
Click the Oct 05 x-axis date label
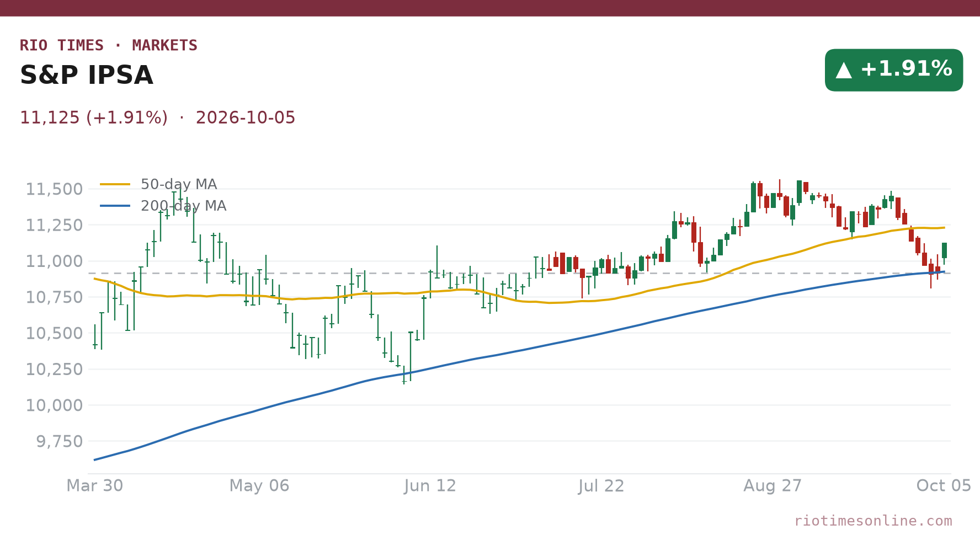pyautogui.click(x=944, y=486)
